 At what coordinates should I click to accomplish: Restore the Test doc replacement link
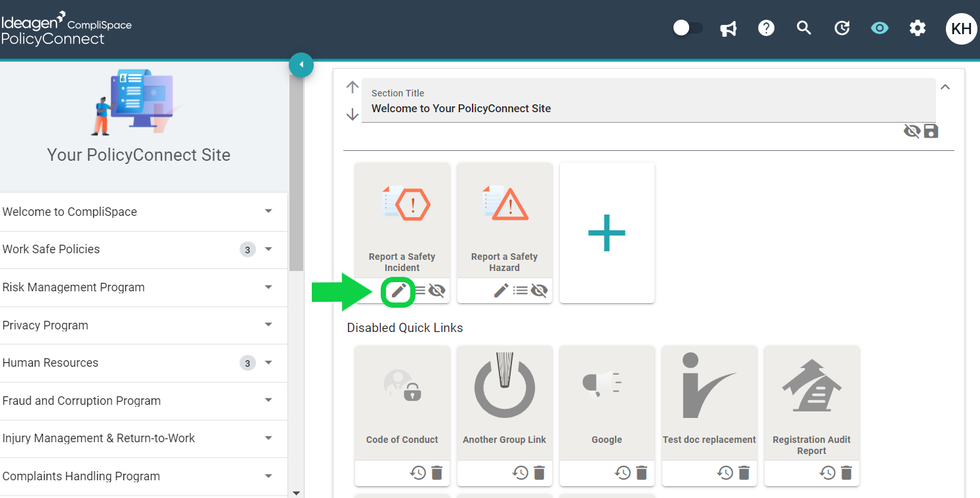pyautogui.click(x=725, y=472)
